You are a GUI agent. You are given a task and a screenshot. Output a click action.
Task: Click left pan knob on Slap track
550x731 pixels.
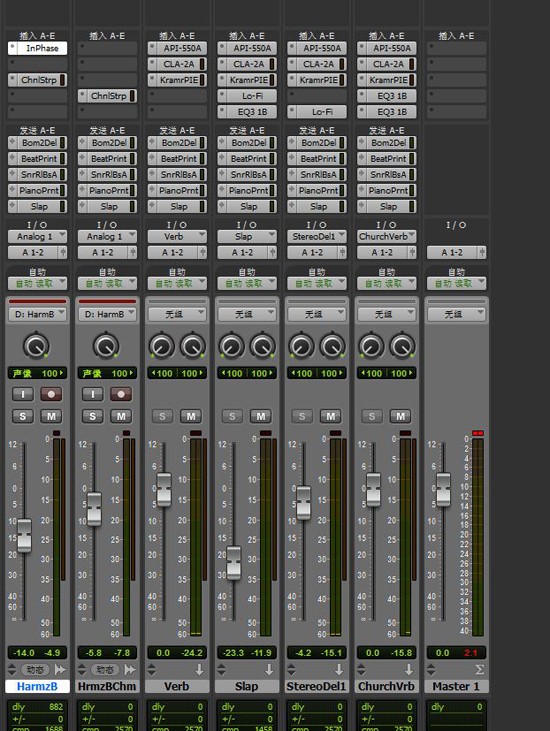[231, 346]
